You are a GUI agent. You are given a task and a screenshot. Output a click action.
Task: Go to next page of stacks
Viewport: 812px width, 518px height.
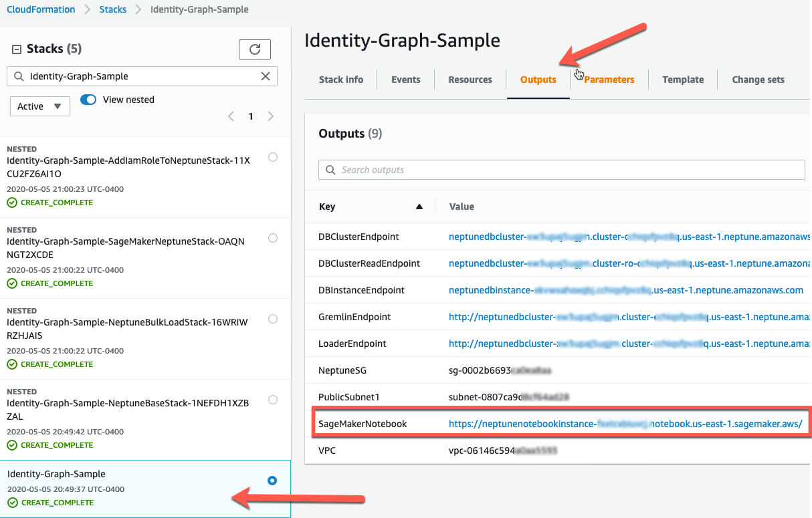pos(271,116)
